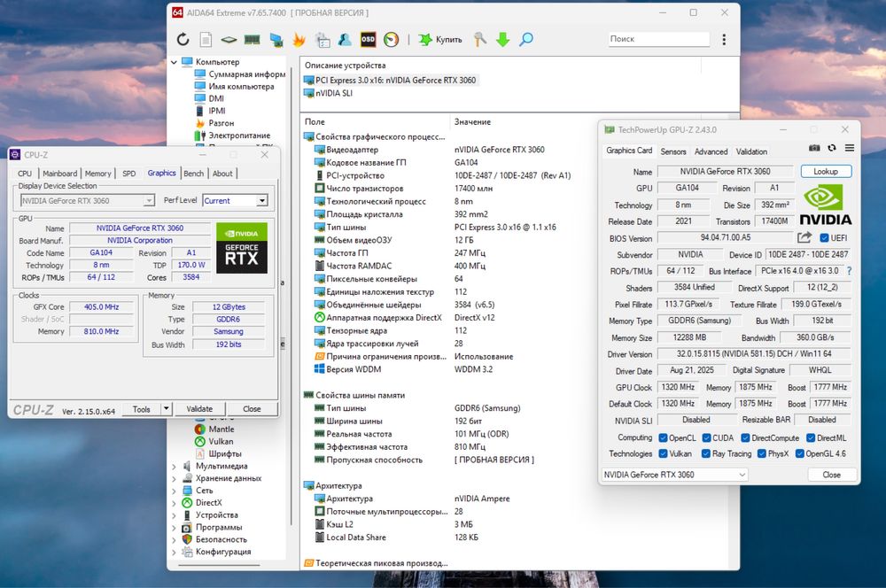The image size is (886, 588).
Task: Click the Lookup button in GPU-Z
Action: (x=826, y=172)
